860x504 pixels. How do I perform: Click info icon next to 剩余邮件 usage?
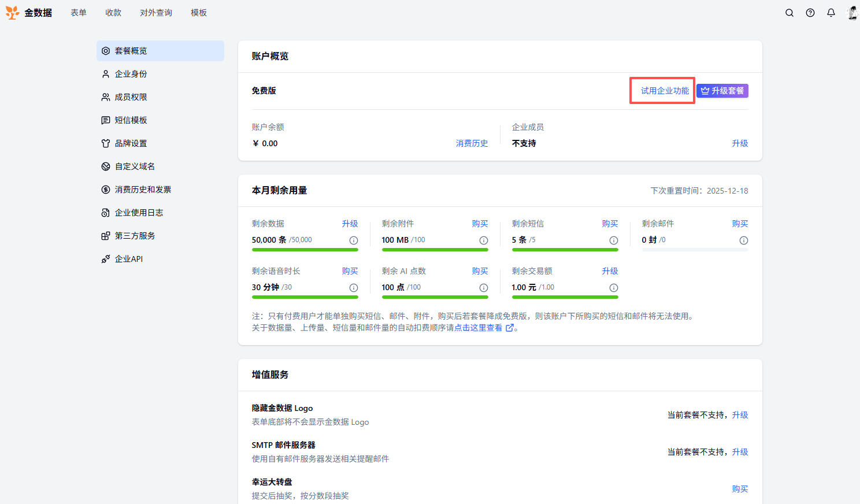(x=744, y=240)
